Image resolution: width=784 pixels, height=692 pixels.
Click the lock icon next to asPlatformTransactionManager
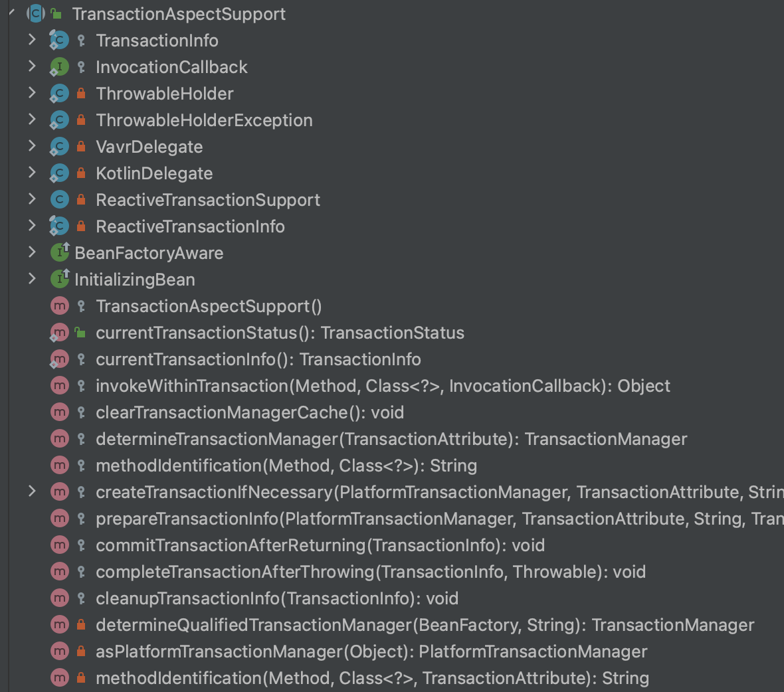tap(81, 651)
